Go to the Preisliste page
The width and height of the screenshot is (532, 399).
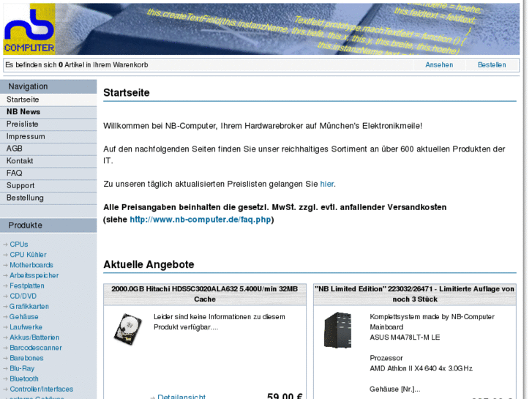coord(48,124)
